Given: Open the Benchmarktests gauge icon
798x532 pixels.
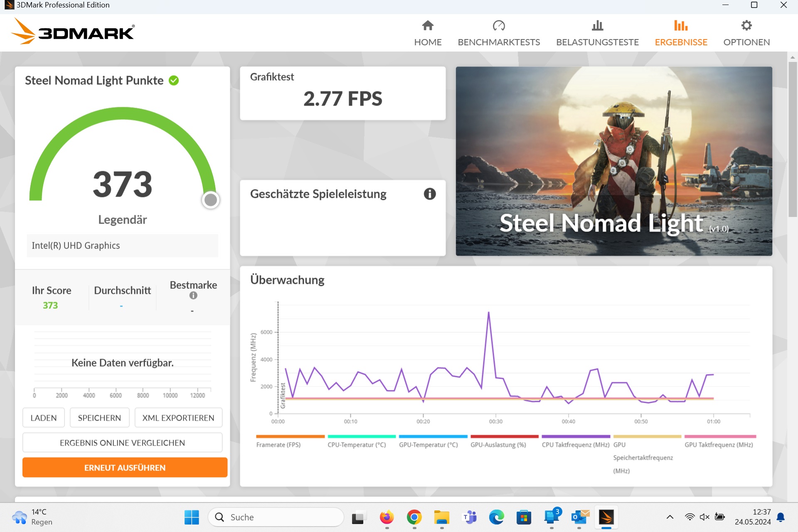Looking at the screenshot, I should click(x=498, y=26).
